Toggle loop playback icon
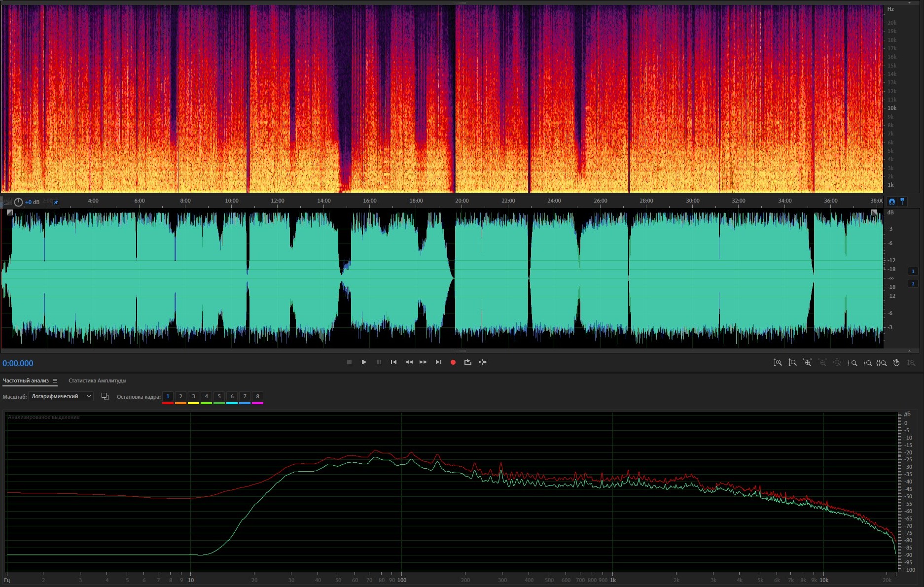This screenshot has width=924, height=587. tap(467, 362)
